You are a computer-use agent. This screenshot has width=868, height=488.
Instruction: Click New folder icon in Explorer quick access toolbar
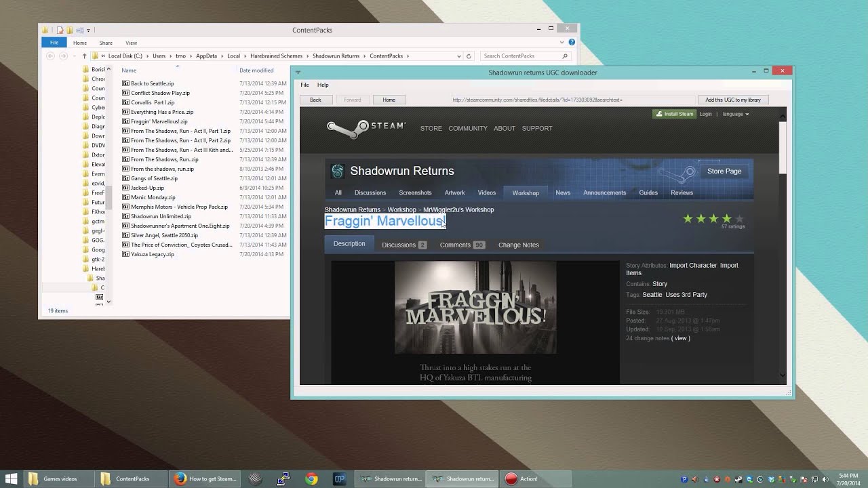(70, 30)
